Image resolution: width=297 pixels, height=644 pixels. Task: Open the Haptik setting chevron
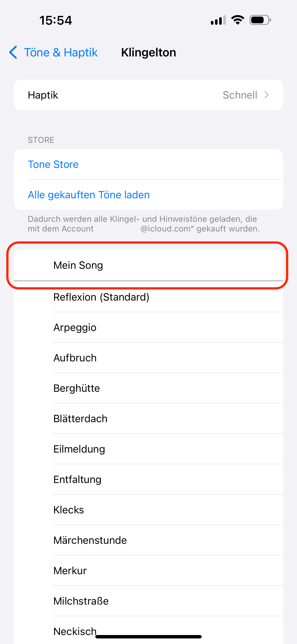point(267,95)
